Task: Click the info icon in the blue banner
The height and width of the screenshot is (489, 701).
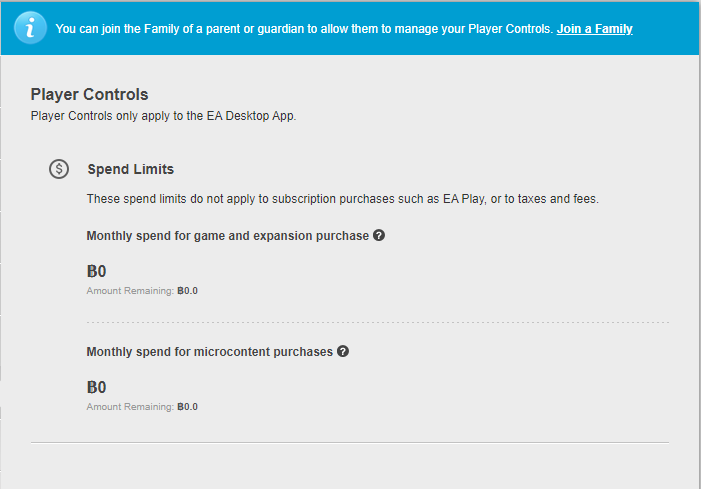Action: (31, 29)
